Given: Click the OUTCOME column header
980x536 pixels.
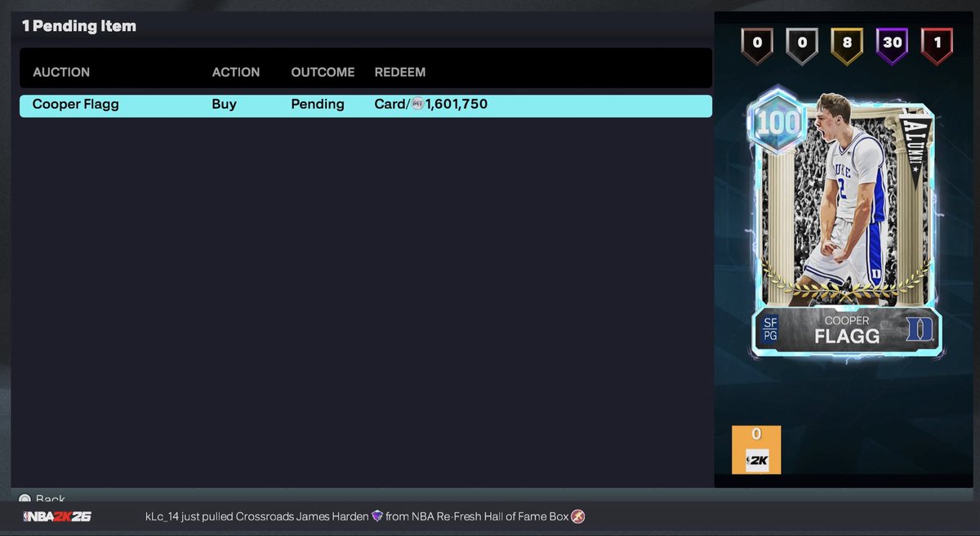Looking at the screenshot, I should coord(323,72).
